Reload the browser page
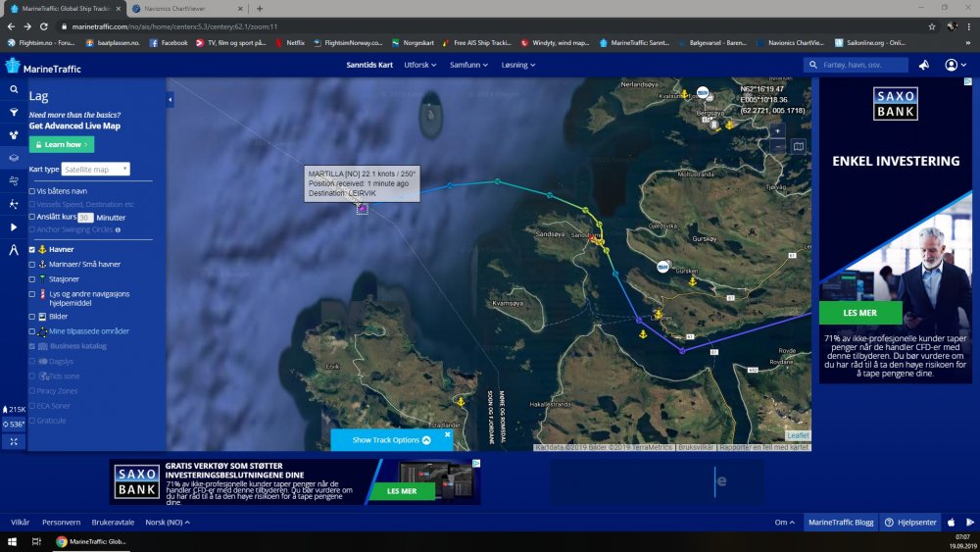This screenshot has height=552, width=980. pyautogui.click(x=44, y=26)
